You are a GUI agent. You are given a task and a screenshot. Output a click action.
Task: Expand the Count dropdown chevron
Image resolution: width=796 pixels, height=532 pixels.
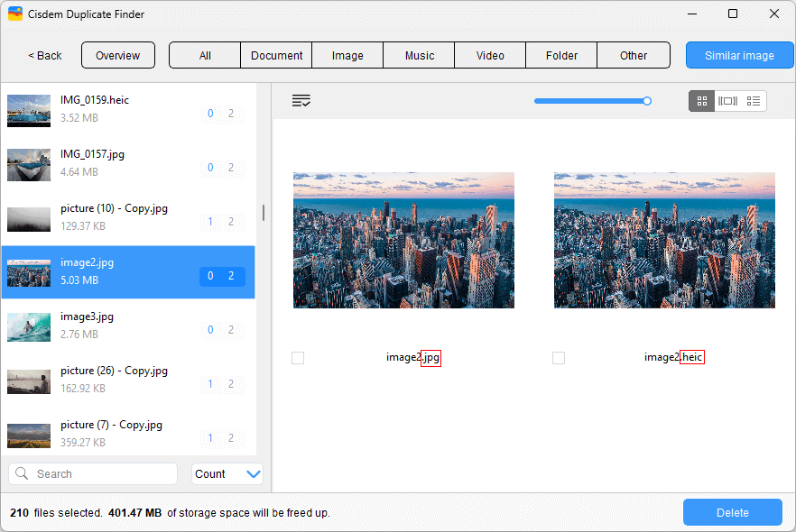[254, 473]
